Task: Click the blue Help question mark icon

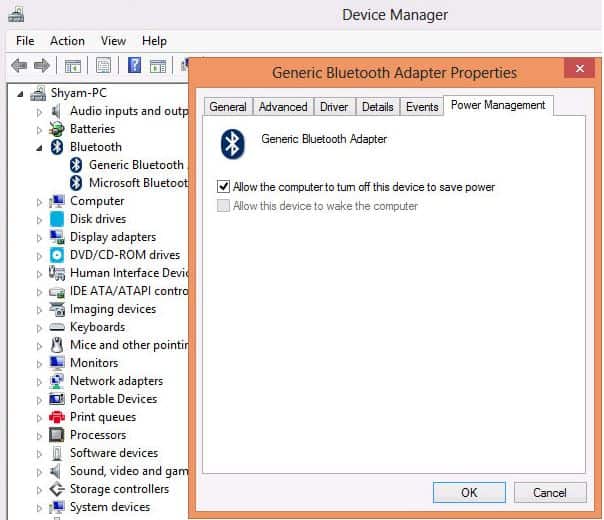Action: point(134,65)
